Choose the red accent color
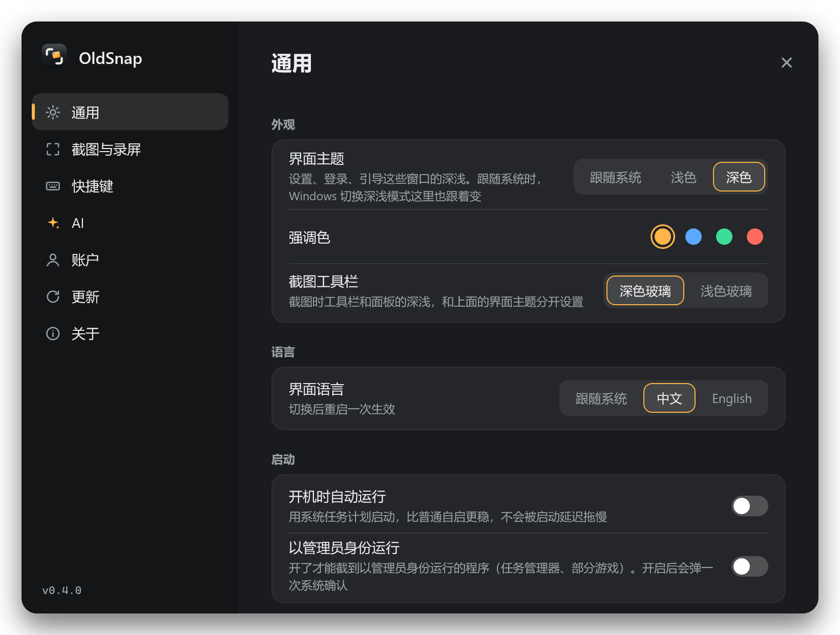Screen dimensions: 840x635 [x=754, y=237]
